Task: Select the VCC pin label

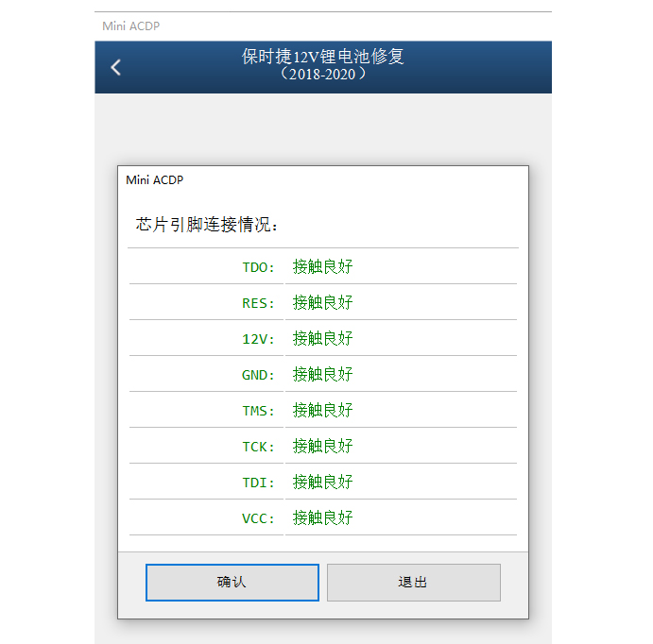Action: click(258, 518)
